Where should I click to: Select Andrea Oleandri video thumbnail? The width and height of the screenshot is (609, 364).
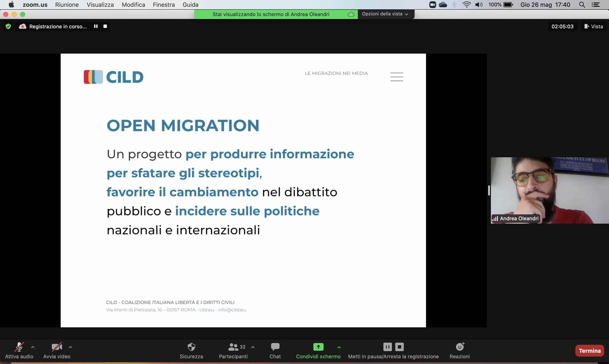click(x=550, y=190)
